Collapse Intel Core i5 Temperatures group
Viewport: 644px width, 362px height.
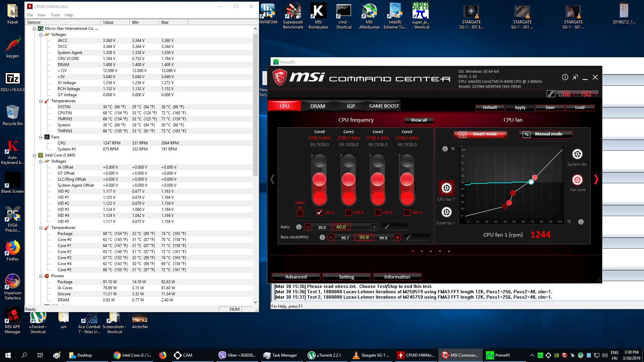coord(41,228)
